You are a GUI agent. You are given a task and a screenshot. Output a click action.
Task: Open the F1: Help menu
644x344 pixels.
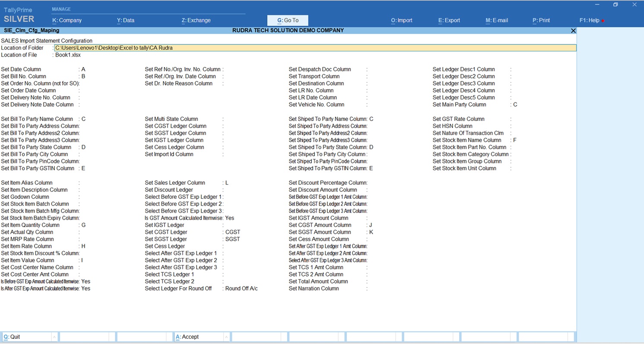pyautogui.click(x=590, y=20)
